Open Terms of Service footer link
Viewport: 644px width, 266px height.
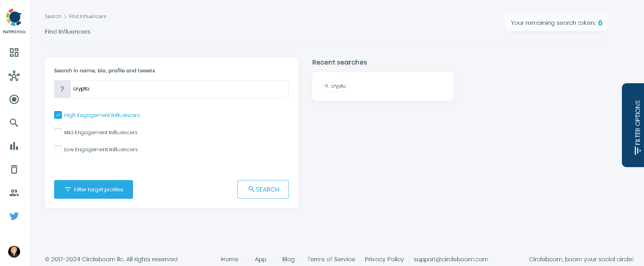[331, 259]
